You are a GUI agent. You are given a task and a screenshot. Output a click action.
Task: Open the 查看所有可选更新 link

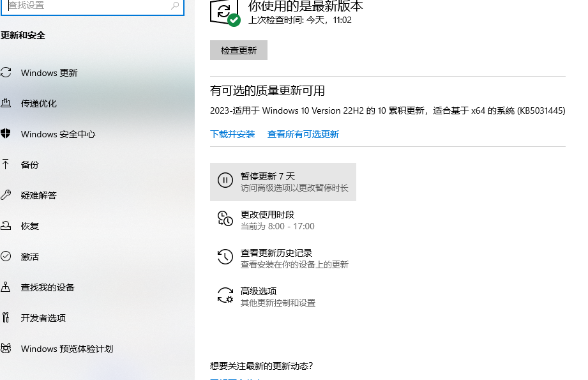point(303,134)
